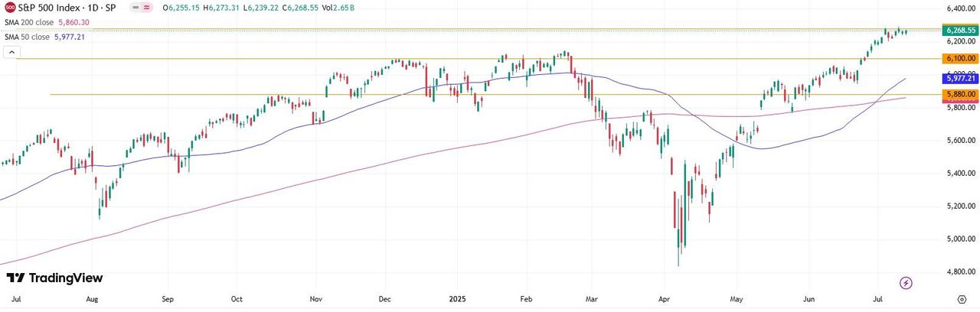
Task: Click the Apr label on time axis
Action: pyautogui.click(x=664, y=298)
